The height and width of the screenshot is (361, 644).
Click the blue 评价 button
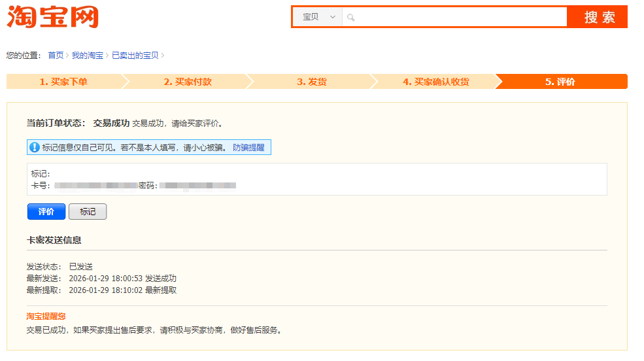(x=46, y=212)
